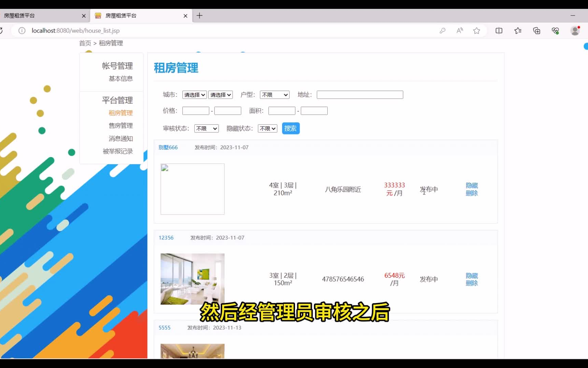
Task: Open the user profile avatar
Action: pos(575,31)
